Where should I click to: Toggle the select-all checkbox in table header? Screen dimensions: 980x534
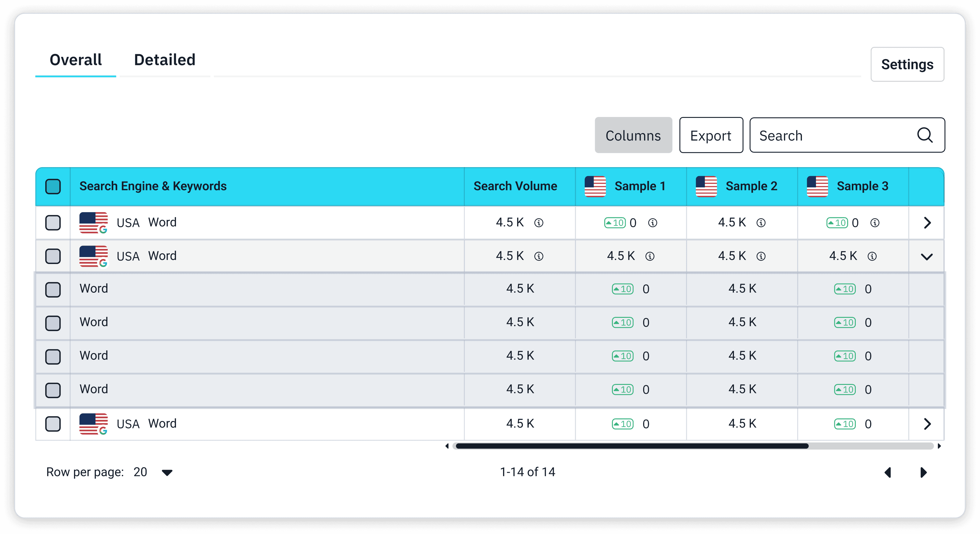click(53, 186)
